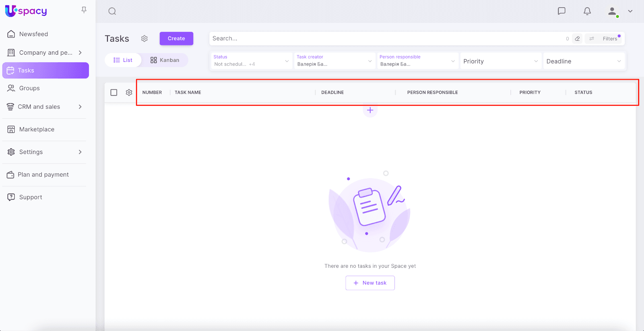
Task: Click the Create button
Action: click(x=176, y=39)
